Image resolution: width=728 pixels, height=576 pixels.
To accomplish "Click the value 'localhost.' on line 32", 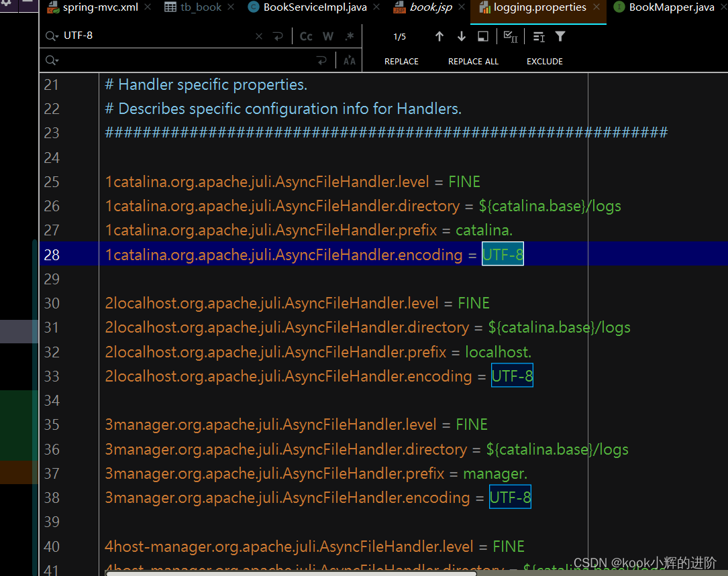I will tap(498, 352).
